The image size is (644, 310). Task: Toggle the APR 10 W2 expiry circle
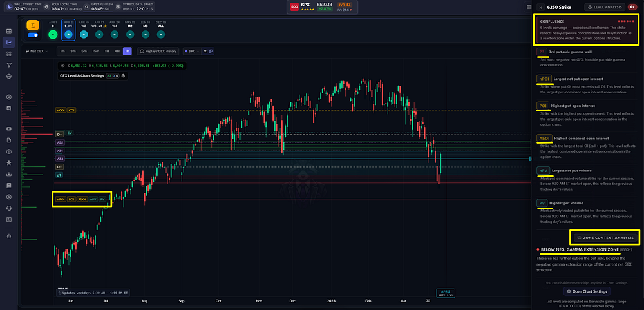coord(84,35)
